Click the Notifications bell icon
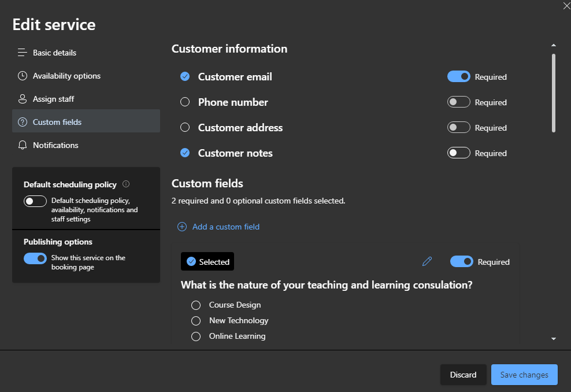The width and height of the screenshot is (571, 392). click(23, 145)
